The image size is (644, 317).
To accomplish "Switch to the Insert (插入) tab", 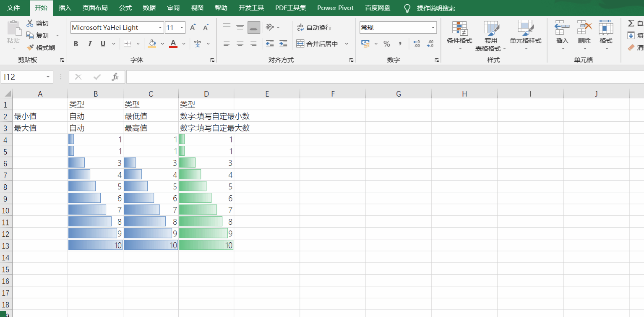I will point(65,8).
